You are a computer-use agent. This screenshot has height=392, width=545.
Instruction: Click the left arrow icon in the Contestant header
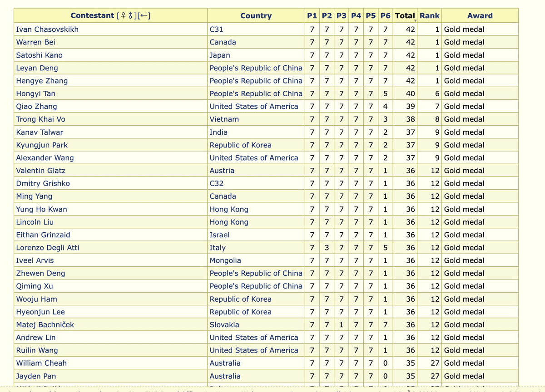[x=143, y=16]
